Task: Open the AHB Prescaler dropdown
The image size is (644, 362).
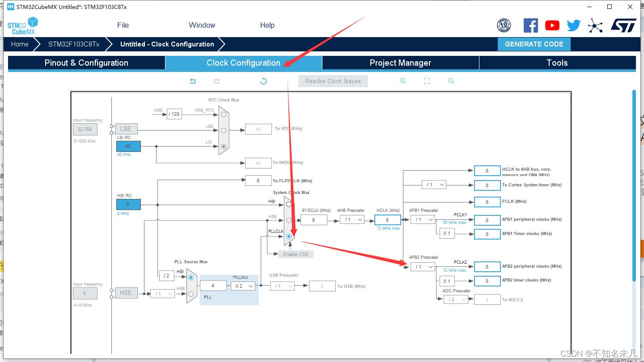Action: pos(352,219)
